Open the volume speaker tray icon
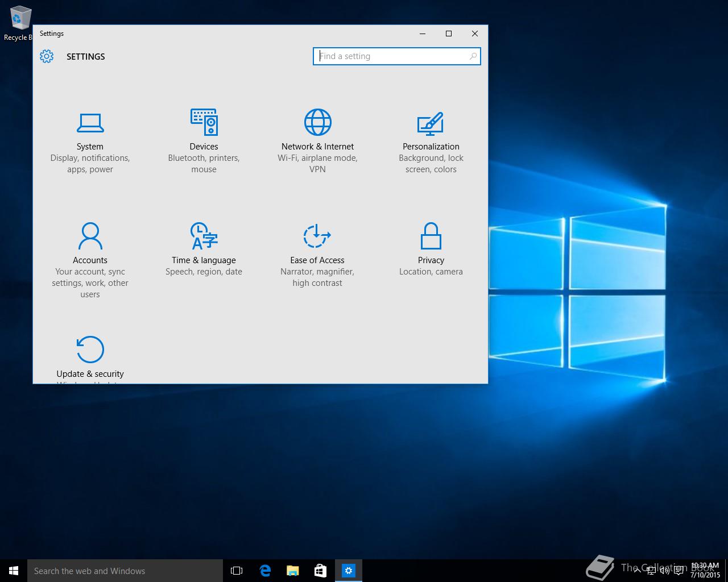 tap(665, 571)
